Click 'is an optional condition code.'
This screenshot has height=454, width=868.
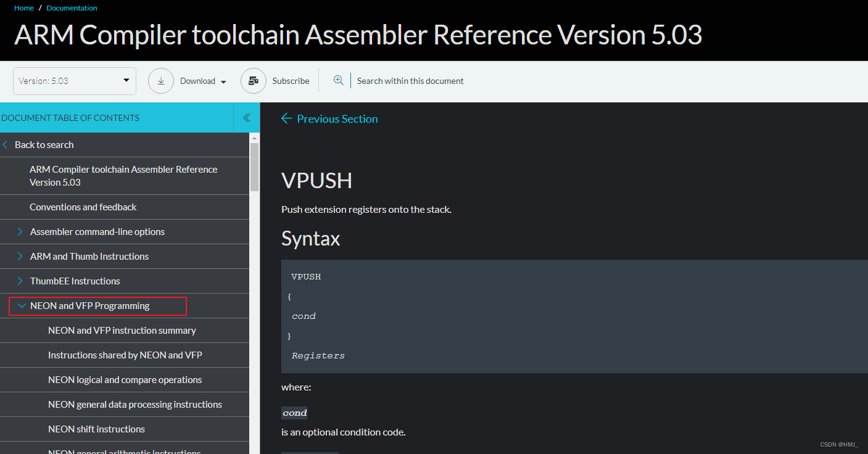click(343, 432)
